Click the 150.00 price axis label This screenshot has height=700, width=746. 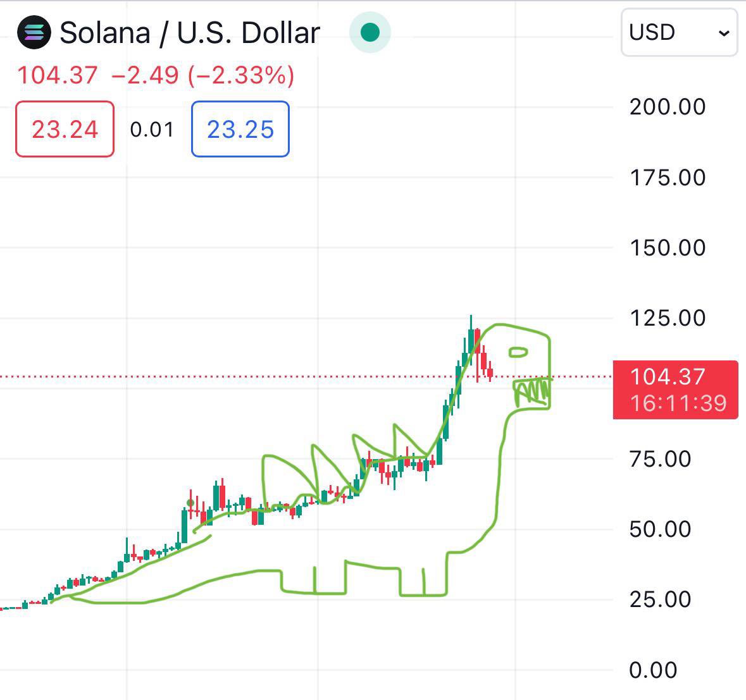point(668,248)
